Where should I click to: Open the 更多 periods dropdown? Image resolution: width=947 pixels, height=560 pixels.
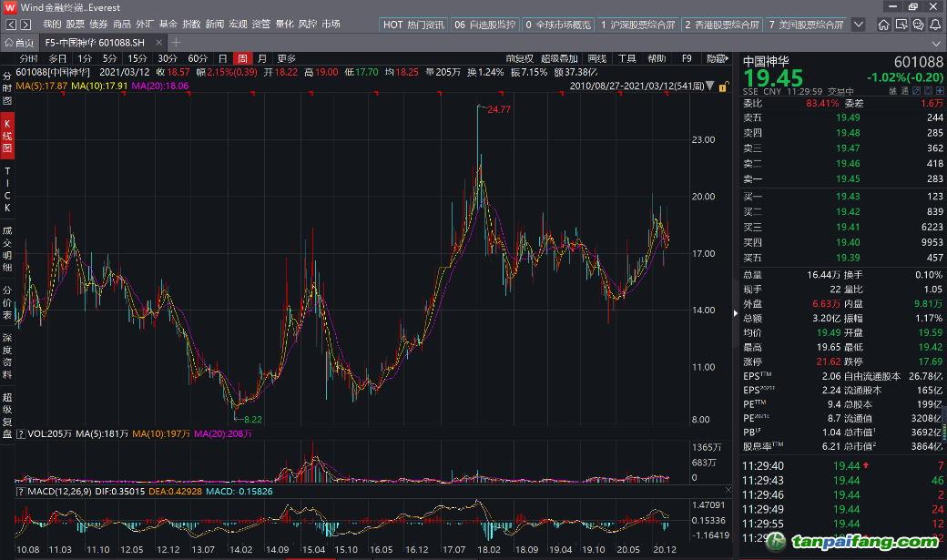[x=286, y=58]
